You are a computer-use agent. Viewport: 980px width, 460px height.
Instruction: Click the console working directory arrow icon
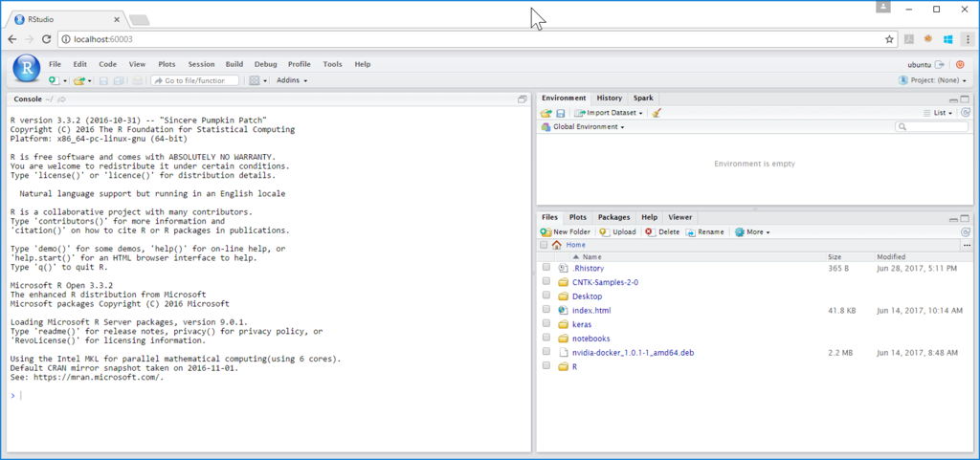pyautogui.click(x=62, y=99)
